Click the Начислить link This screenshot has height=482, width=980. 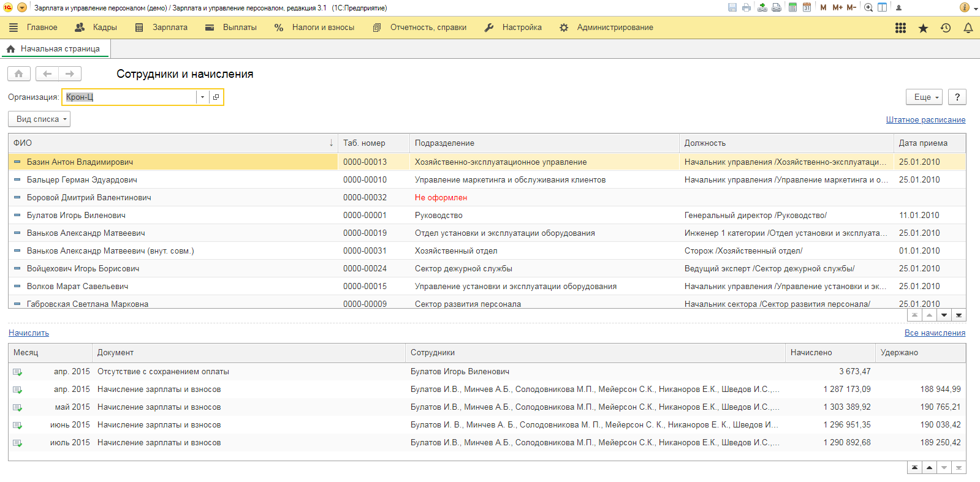[x=29, y=333]
